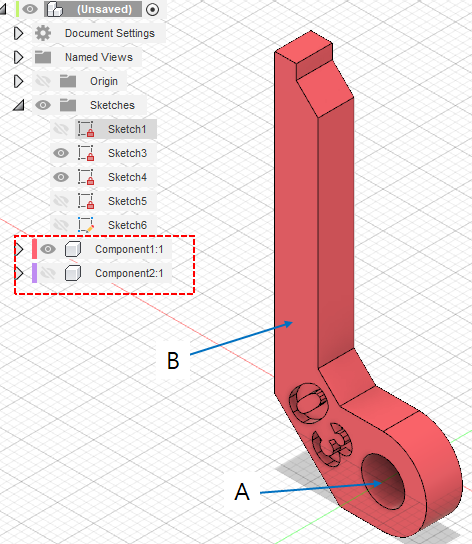Viewport: 472px width, 544px height.
Task: Select the (Unsaved) document name
Action: pyautogui.click(x=104, y=9)
